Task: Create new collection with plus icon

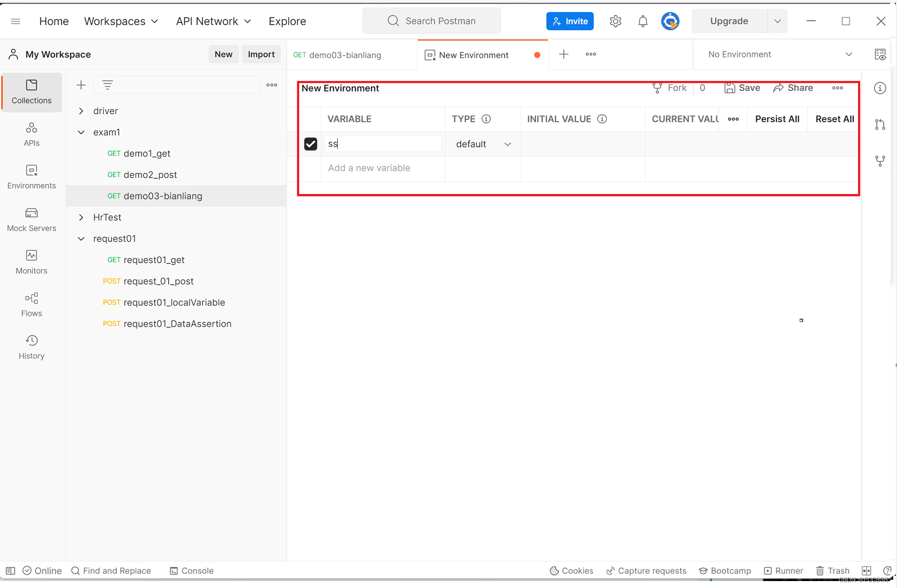Action: point(81,85)
